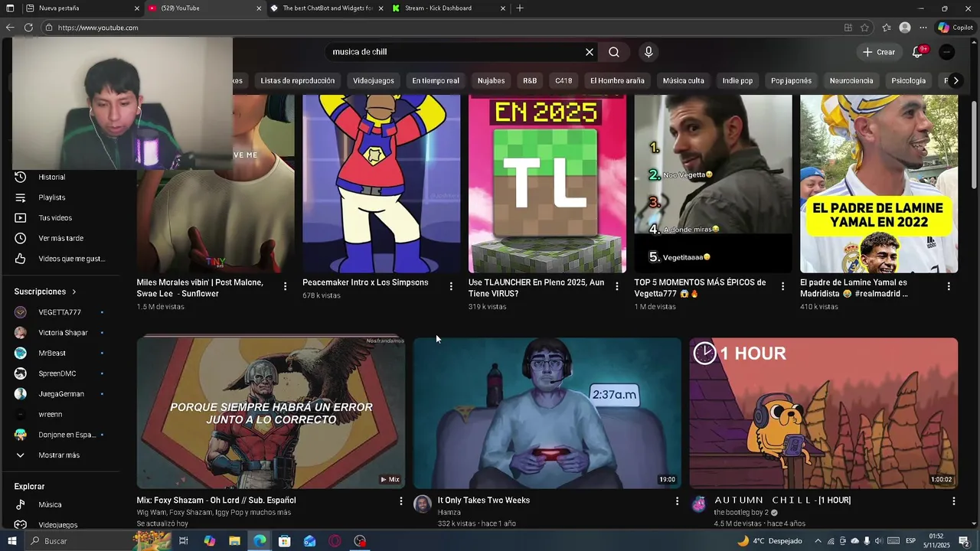Viewport: 980px width, 551px height.
Task: Open the notifications bell
Action: 917,52
